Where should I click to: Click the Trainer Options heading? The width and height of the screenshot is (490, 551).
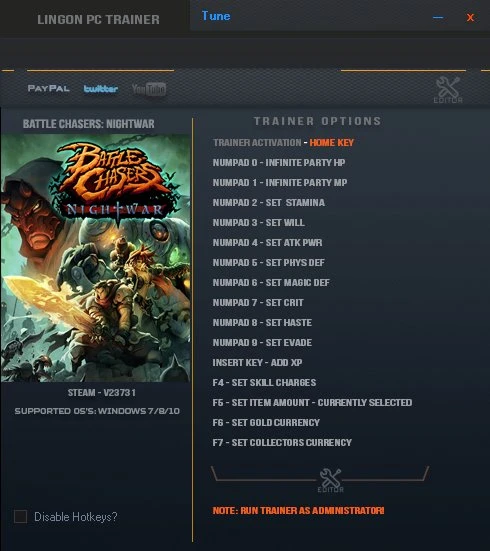[x=317, y=121]
